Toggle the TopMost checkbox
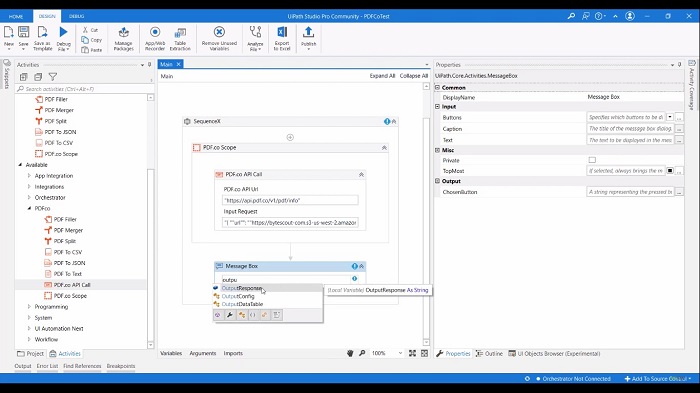 (670, 171)
